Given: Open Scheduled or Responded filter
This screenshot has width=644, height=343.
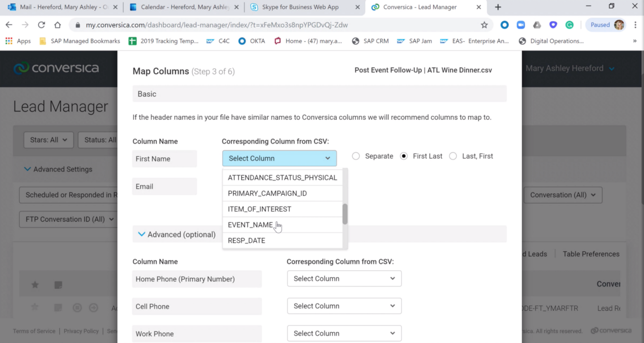Looking at the screenshot, I should 69,195.
